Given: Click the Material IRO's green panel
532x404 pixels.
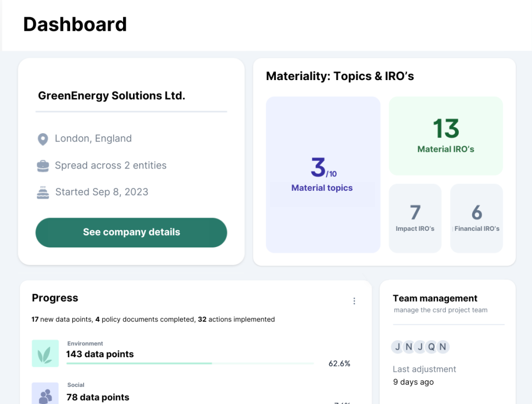Looking at the screenshot, I should 445,136.
